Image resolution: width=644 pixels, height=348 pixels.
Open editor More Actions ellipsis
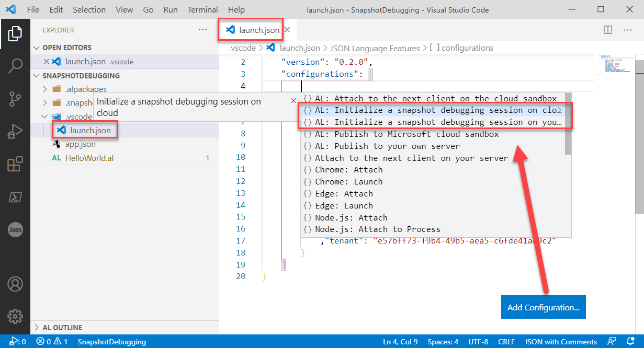627,30
